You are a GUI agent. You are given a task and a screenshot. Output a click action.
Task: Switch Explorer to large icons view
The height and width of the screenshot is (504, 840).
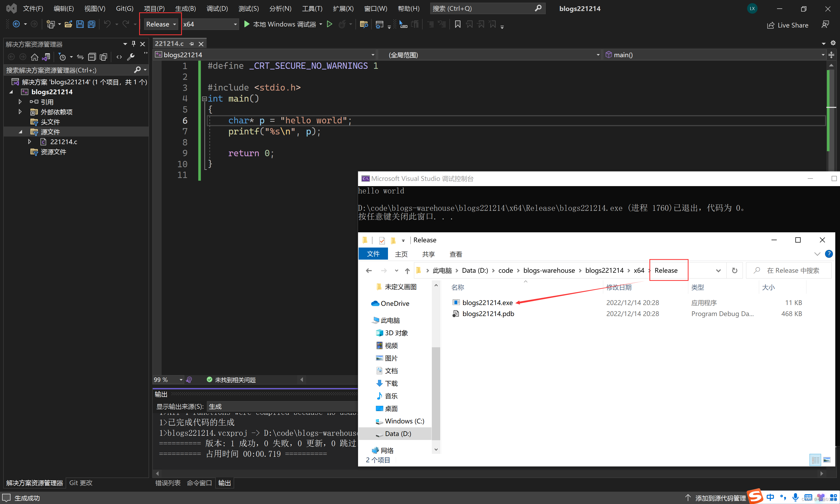pos(827,460)
